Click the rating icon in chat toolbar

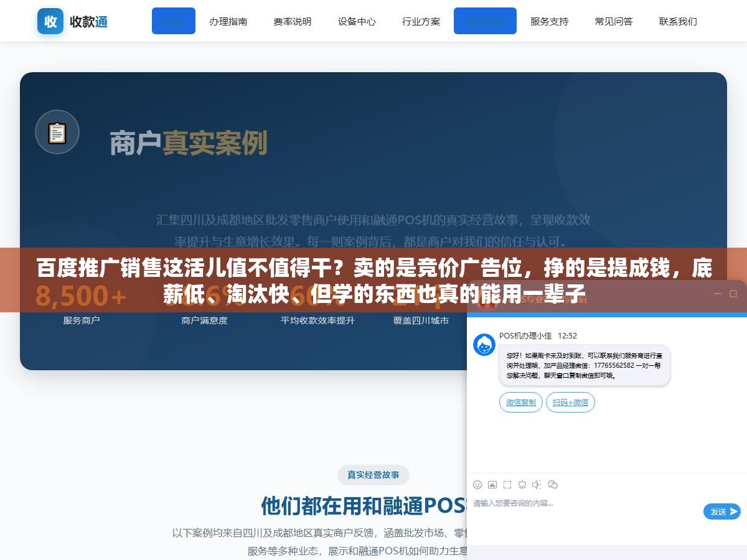pos(522,485)
